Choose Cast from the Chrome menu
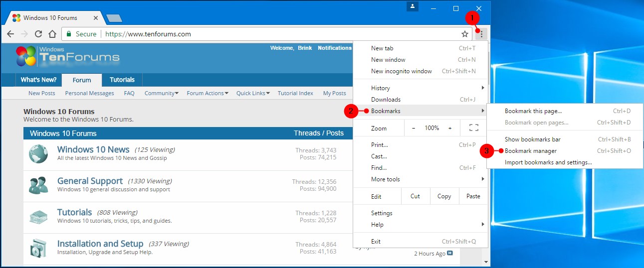The width and height of the screenshot is (644, 268). tap(421, 156)
